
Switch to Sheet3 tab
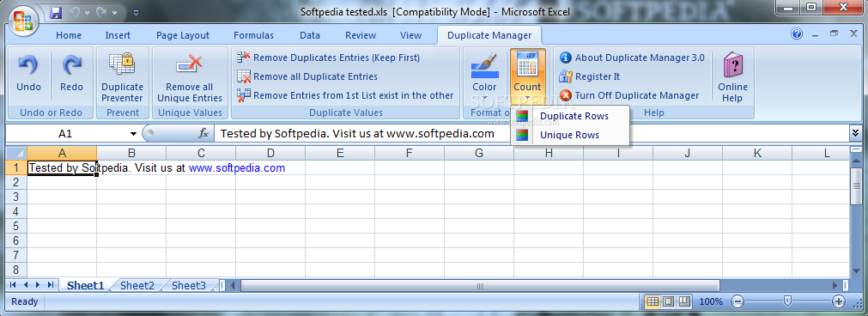(188, 286)
